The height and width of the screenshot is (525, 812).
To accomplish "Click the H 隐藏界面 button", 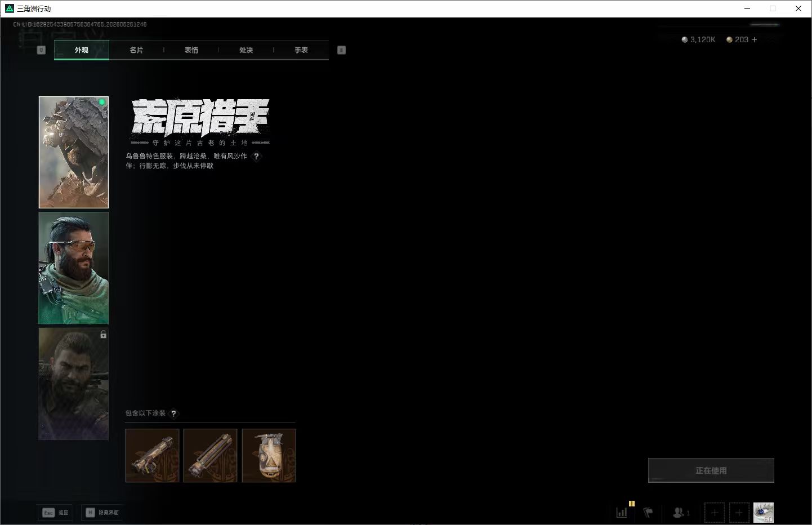I will (102, 513).
